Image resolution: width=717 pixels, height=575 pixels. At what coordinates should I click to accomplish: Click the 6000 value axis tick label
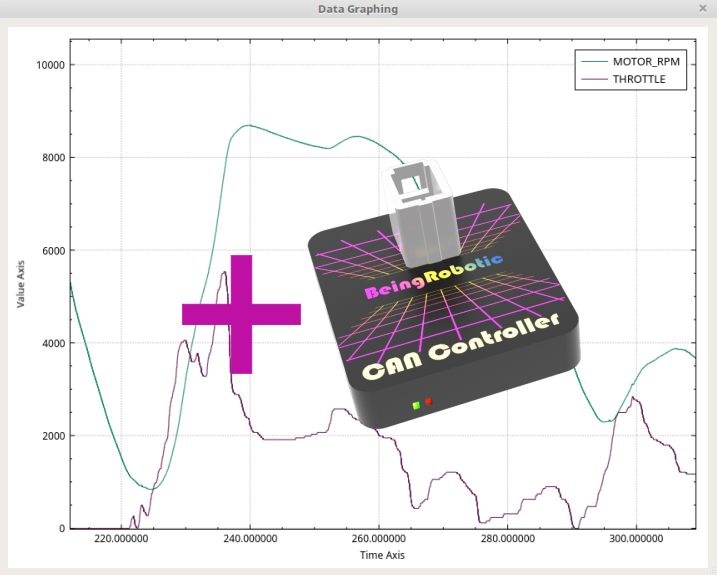(54, 251)
